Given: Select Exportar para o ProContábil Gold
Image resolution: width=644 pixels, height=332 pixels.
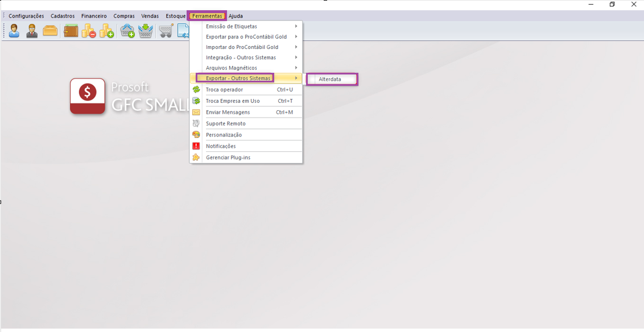Looking at the screenshot, I should (x=246, y=36).
